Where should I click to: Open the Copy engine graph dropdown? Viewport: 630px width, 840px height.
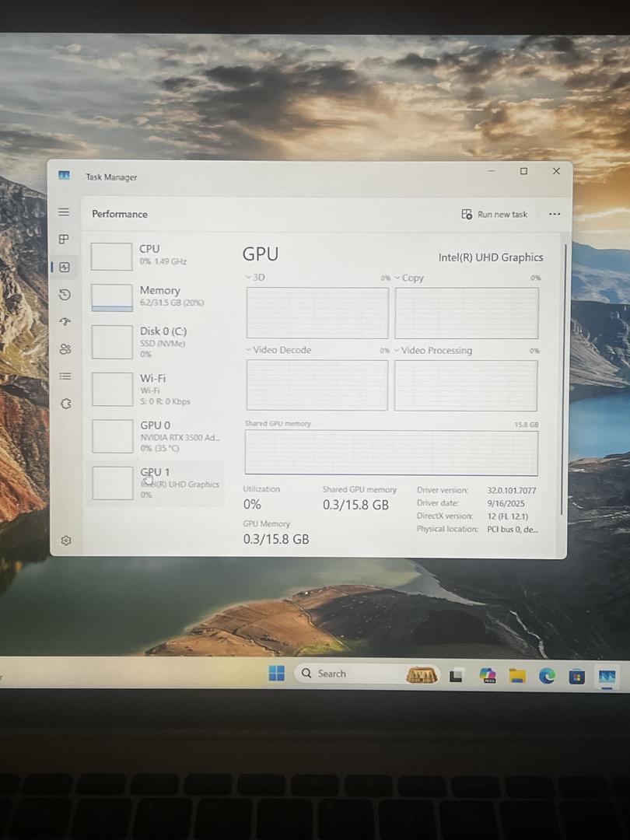tap(409, 278)
